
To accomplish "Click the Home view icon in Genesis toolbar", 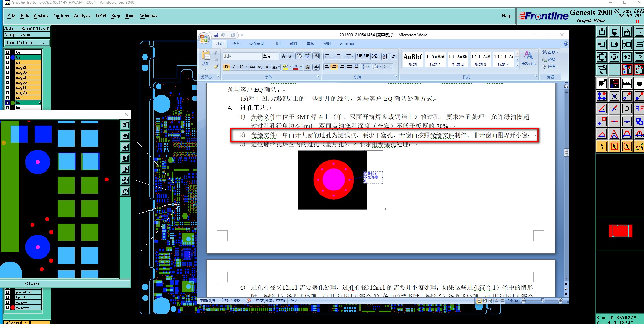I will (627, 32).
